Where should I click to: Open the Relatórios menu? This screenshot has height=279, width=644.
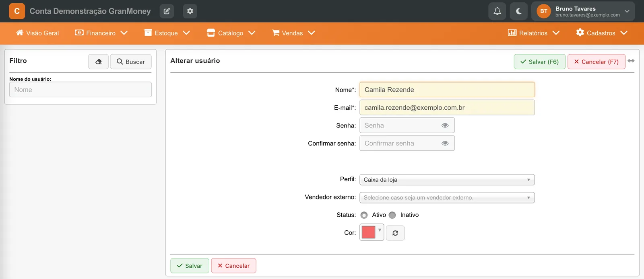[x=534, y=33]
